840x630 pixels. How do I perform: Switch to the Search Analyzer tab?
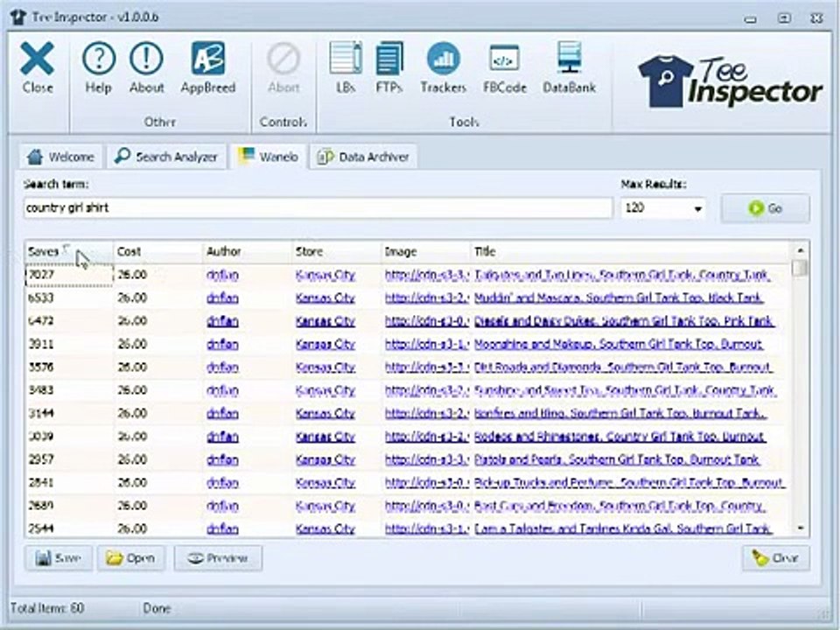[166, 157]
